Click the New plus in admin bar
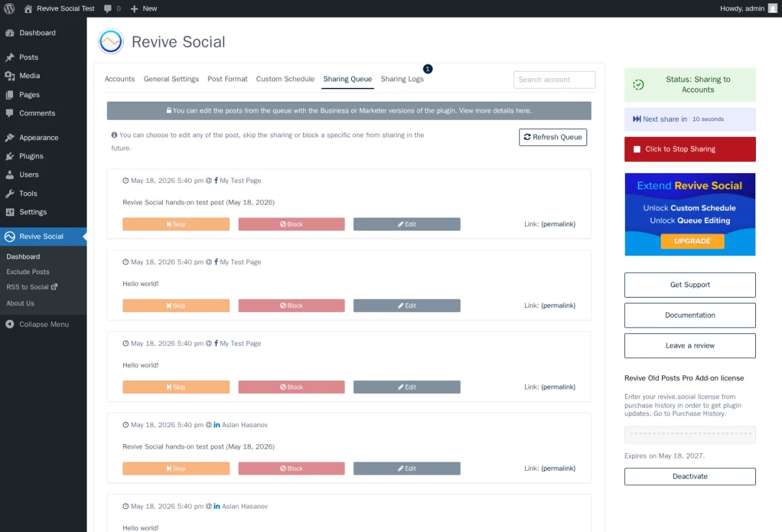 (x=134, y=8)
